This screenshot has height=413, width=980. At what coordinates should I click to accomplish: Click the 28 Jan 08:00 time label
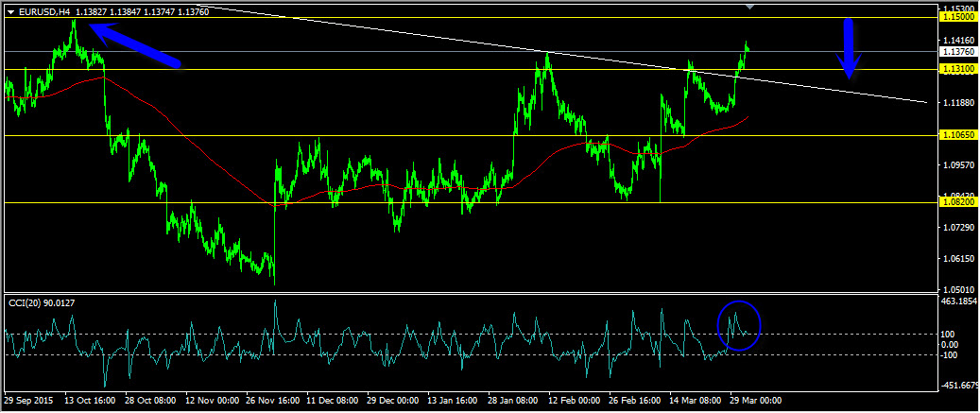514,400
